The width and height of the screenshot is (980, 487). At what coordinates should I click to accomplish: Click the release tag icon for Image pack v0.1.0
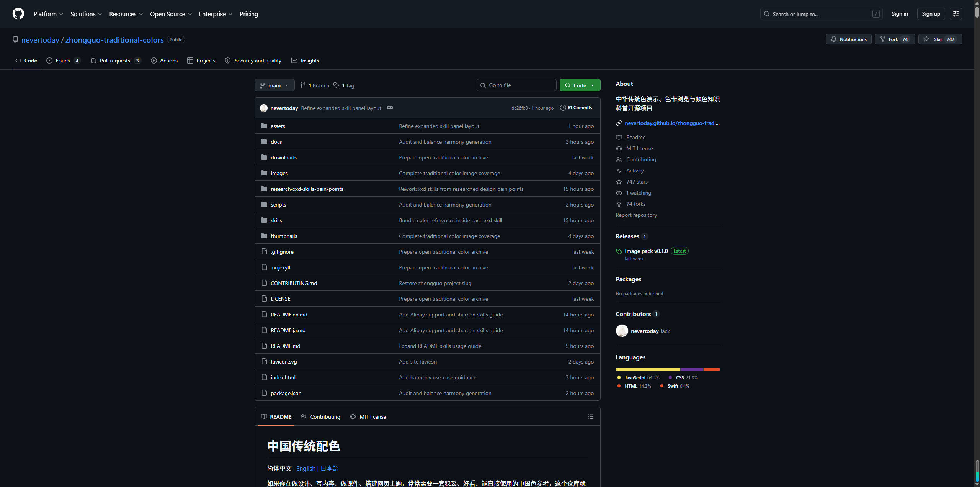click(619, 251)
